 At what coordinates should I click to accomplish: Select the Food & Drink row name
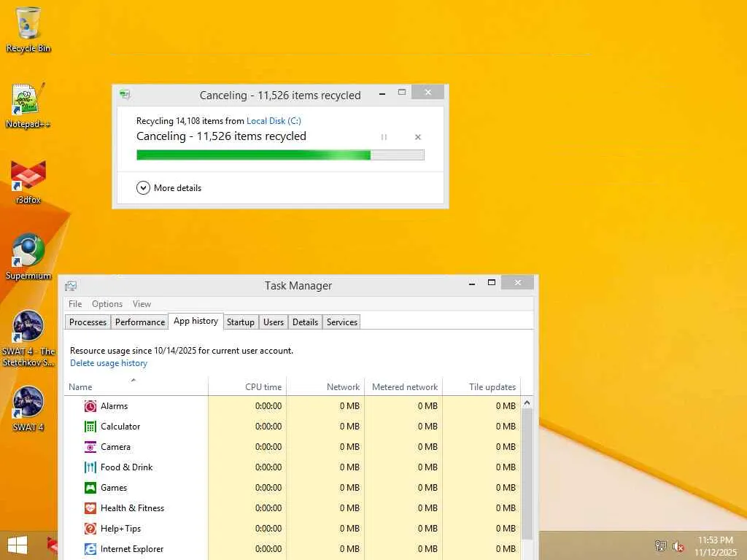pyautogui.click(x=127, y=467)
